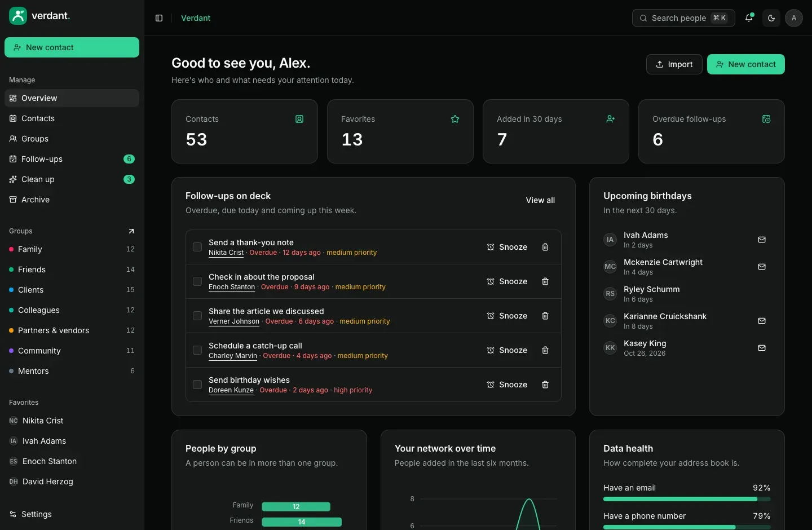Open Verner Johnson contact link

click(x=234, y=321)
